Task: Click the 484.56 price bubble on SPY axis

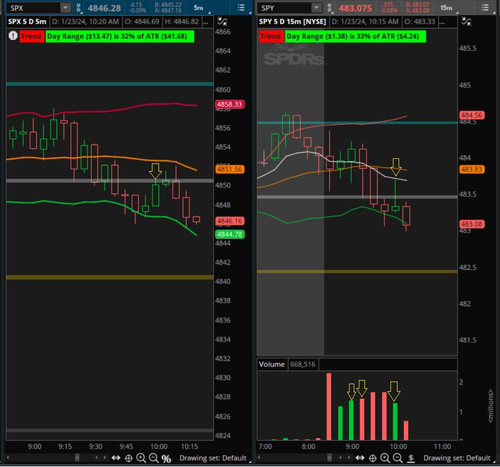Action: [472, 115]
